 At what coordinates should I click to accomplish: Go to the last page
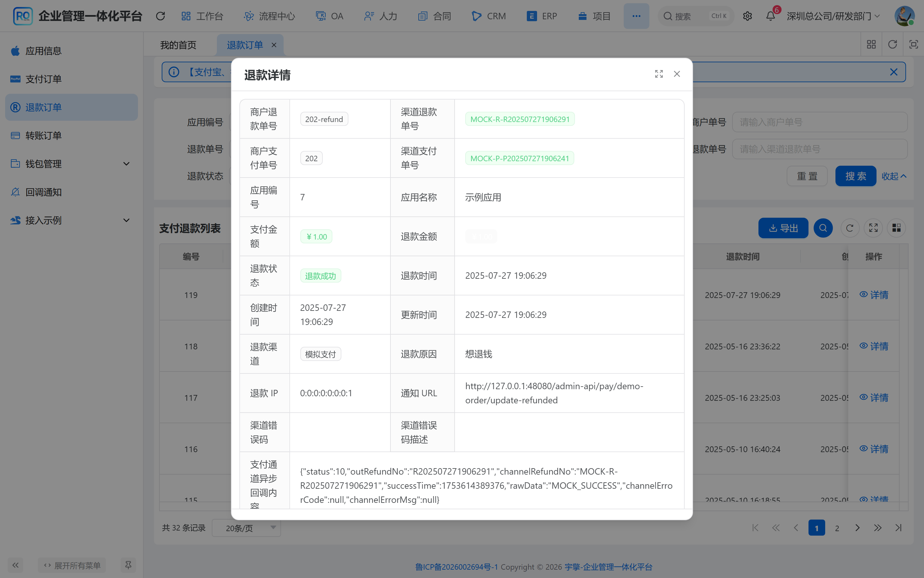pyautogui.click(x=898, y=528)
